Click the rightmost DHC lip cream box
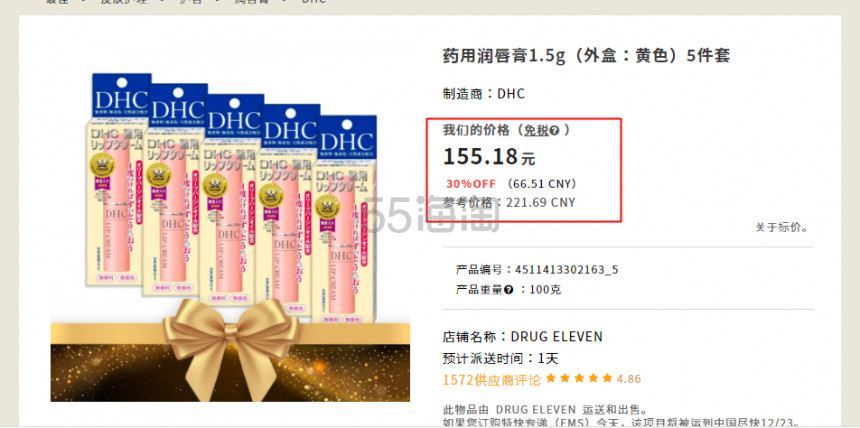 coord(344,219)
